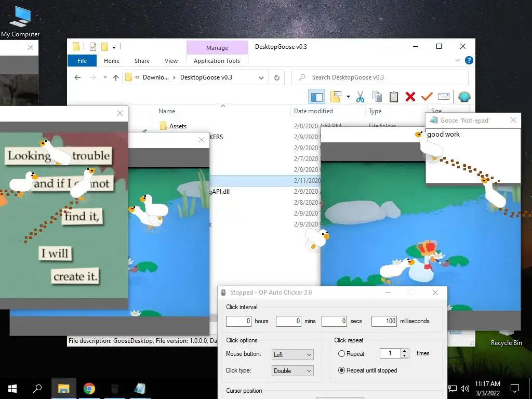Increase repeat times with up spinner arrow
532x399 pixels.
point(404,351)
